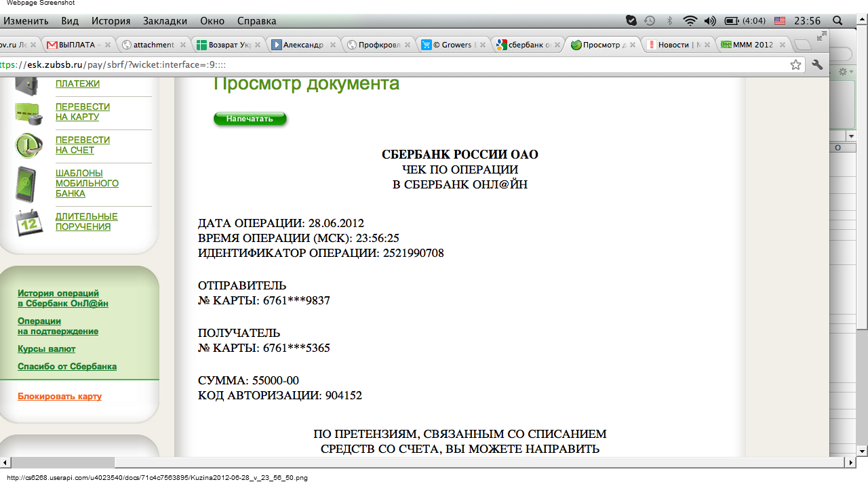The image size is (868, 482).
Task: Open the Закладки menu
Action: (166, 21)
